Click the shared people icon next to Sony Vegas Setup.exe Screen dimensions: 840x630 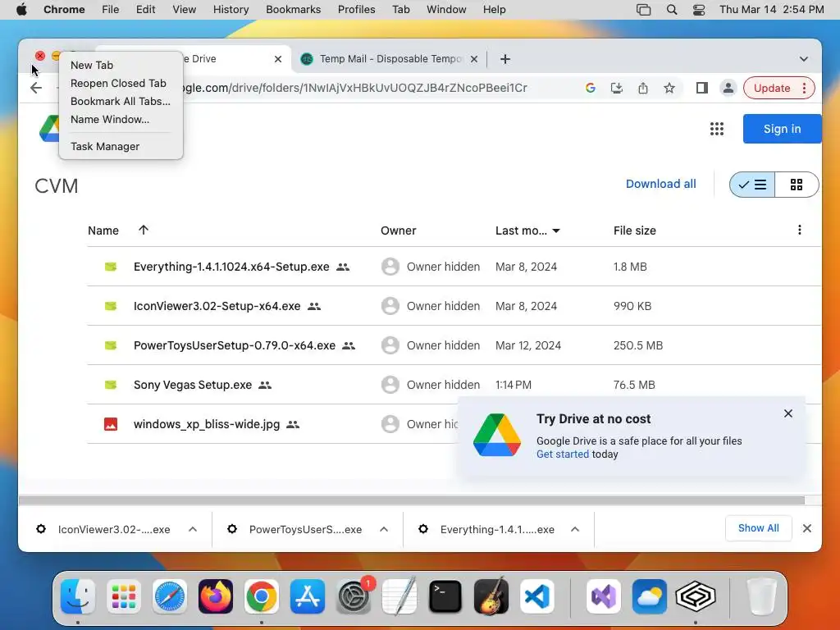(x=265, y=385)
